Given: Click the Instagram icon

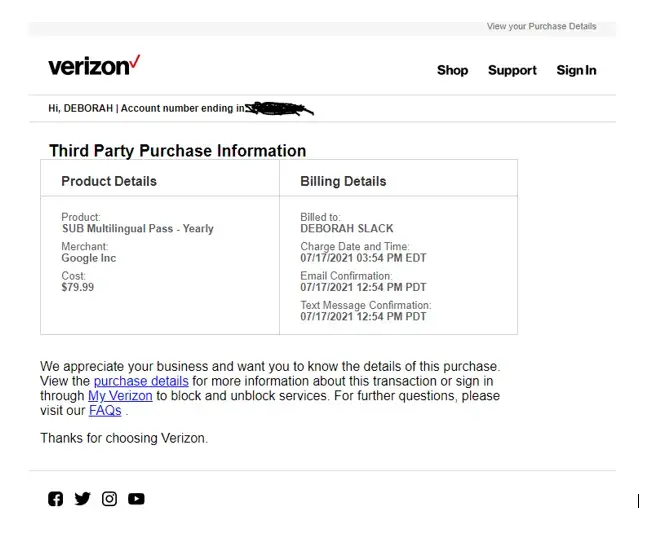Looking at the screenshot, I should (x=109, y=499).
